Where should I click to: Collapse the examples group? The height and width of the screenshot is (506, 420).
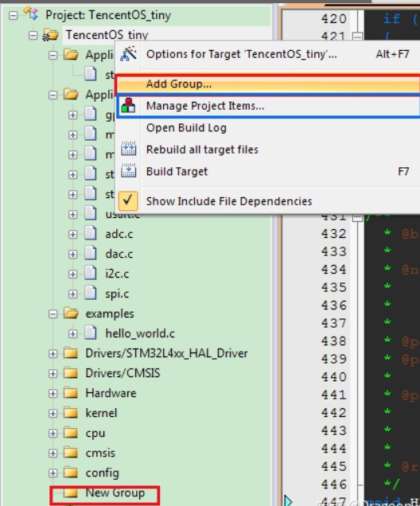tap(53, 314)
